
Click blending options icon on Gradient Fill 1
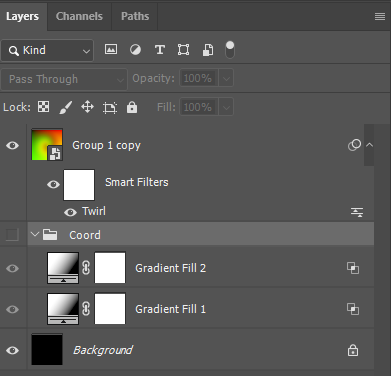(353, 309)
